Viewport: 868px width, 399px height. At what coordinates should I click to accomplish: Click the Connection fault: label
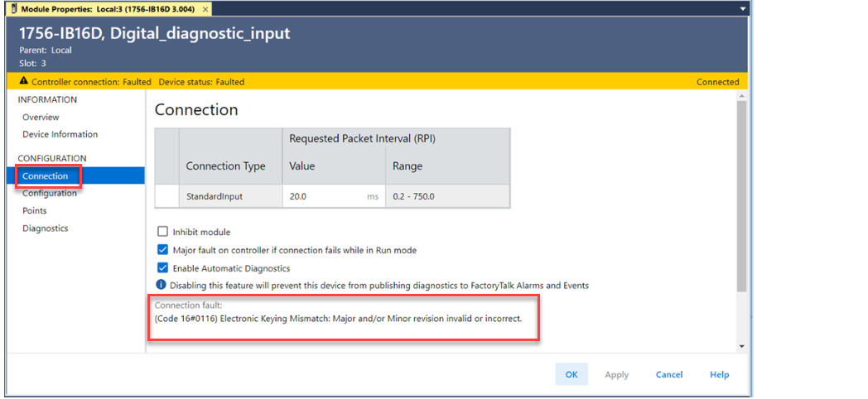186,305
